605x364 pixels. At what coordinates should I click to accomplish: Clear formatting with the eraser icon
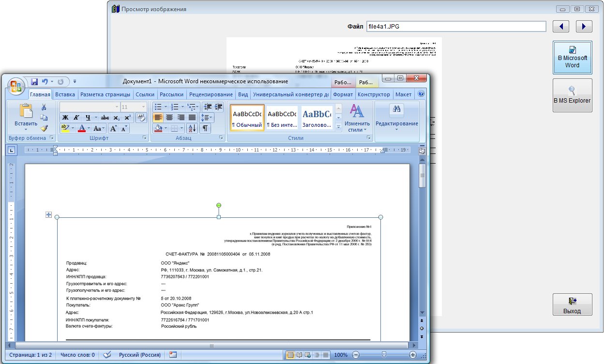(141, 117)
